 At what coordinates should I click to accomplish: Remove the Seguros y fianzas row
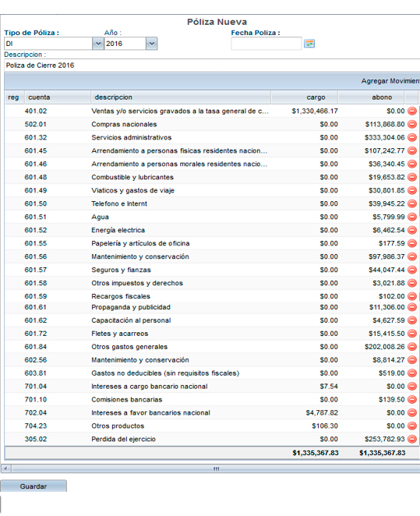[x=412, y=270]
